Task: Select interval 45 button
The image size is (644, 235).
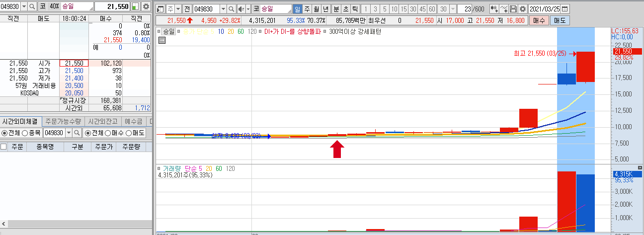Action: (422, 9)
